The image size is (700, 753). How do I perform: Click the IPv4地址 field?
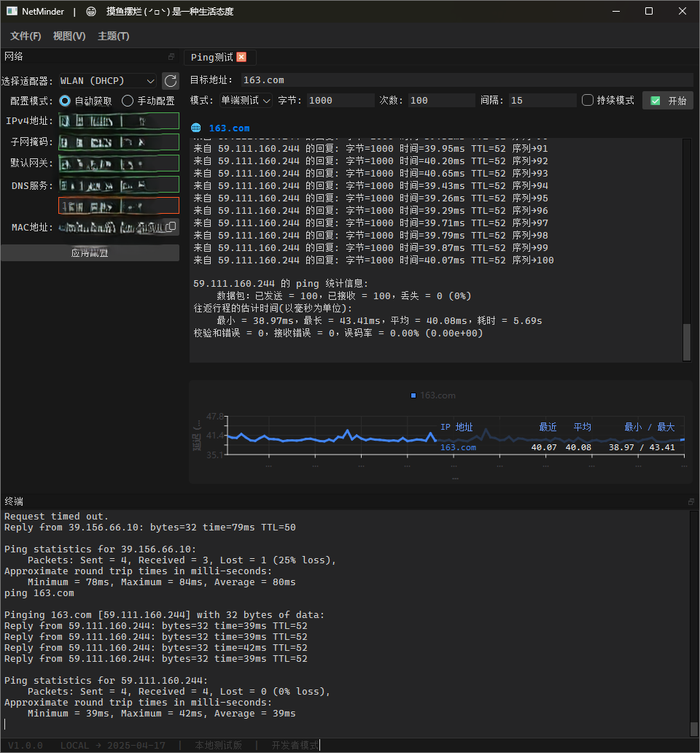click(119, 121)
